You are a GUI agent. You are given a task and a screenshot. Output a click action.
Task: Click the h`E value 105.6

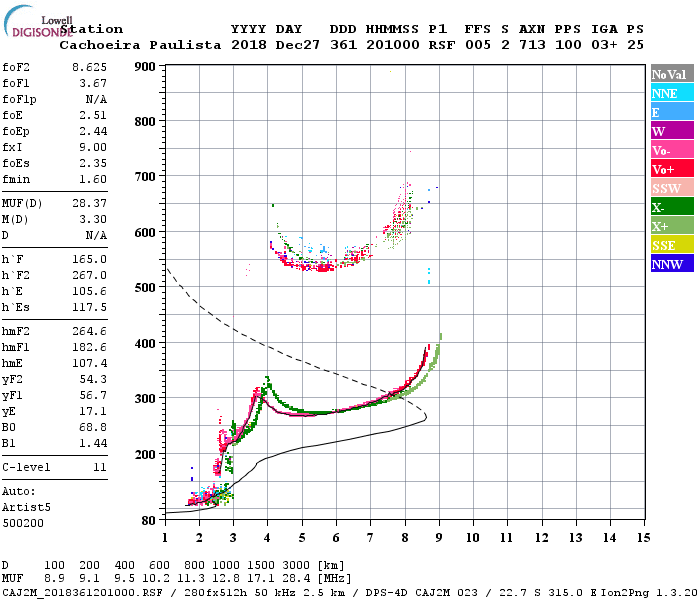pos(89,292)
